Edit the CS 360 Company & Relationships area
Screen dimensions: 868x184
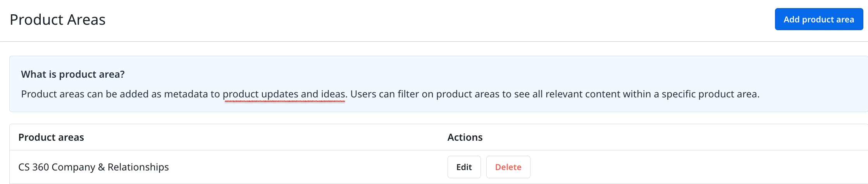(464, 167)
